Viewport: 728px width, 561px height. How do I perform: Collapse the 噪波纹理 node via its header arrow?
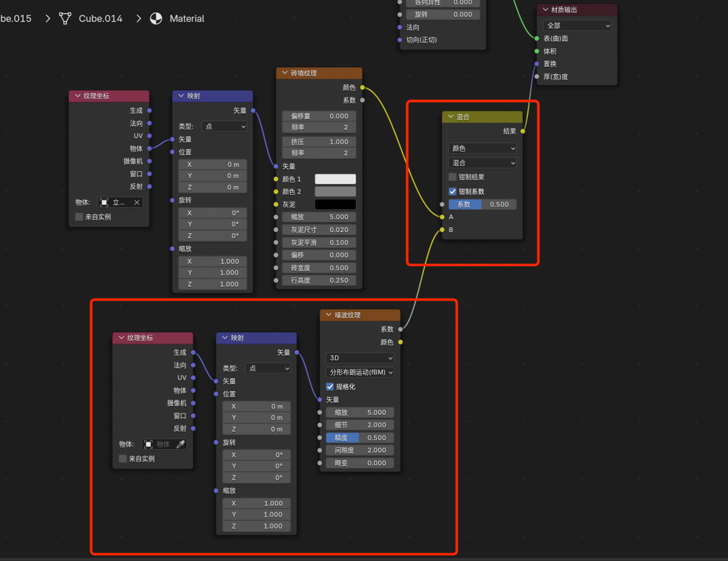[328, 315]
